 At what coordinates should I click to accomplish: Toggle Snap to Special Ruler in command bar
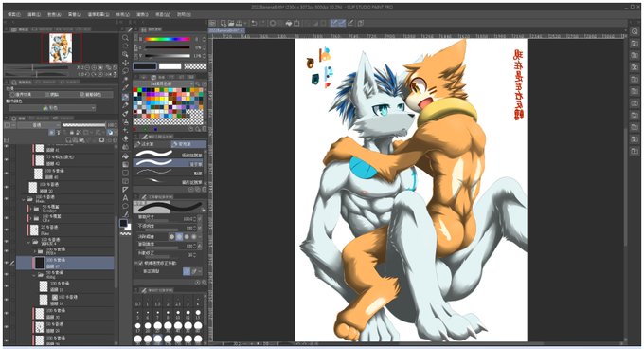point(342,23)
